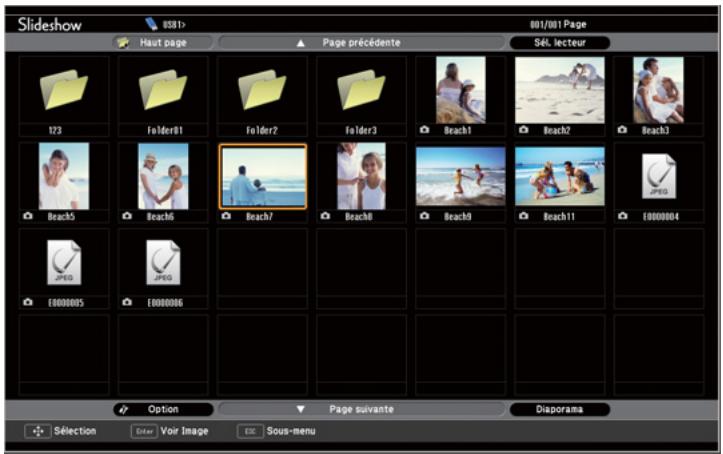Click the E0000006 file name label
This screenshot has height=454, width=723.
[x=165, y=303]
